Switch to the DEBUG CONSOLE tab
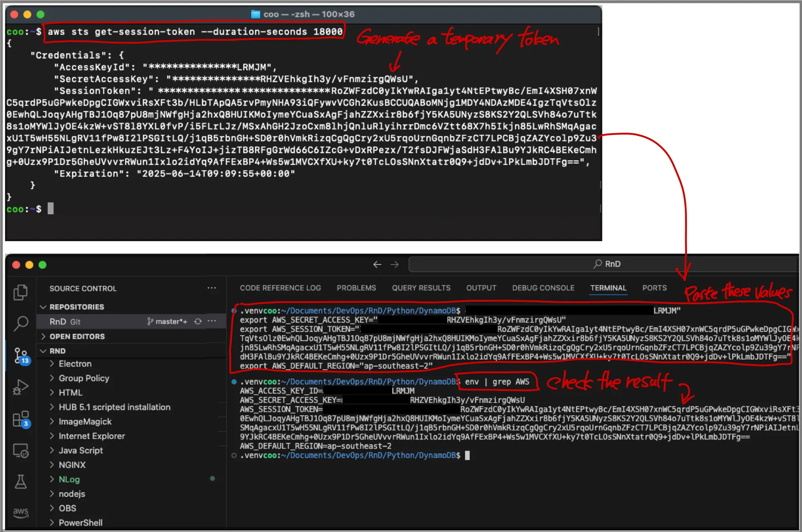 point(543,288)
